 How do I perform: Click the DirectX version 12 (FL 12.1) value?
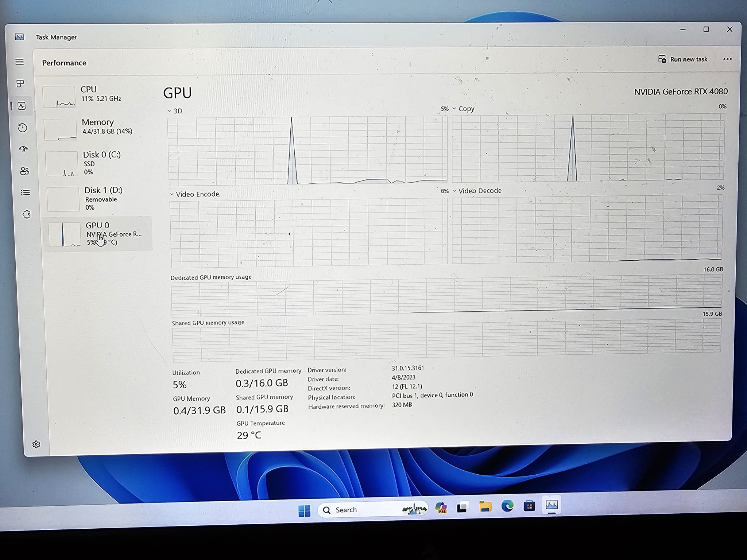coord(407,386)
